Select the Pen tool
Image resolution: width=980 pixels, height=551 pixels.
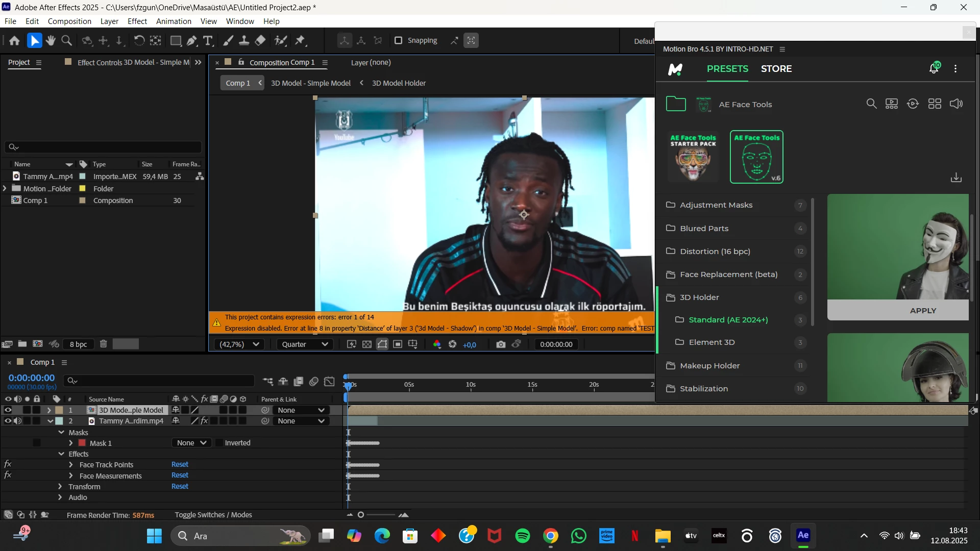click(x=192, y=41)
